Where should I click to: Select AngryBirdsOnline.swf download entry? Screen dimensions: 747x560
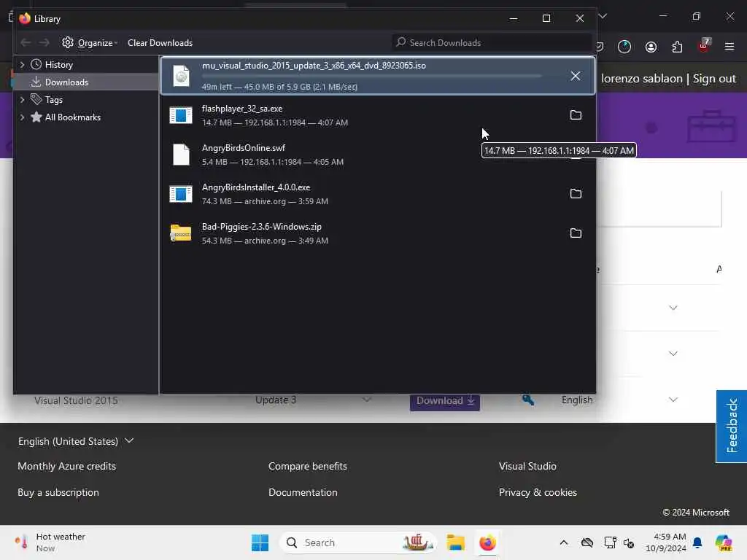pyautogui.click(x=377, y=155)
